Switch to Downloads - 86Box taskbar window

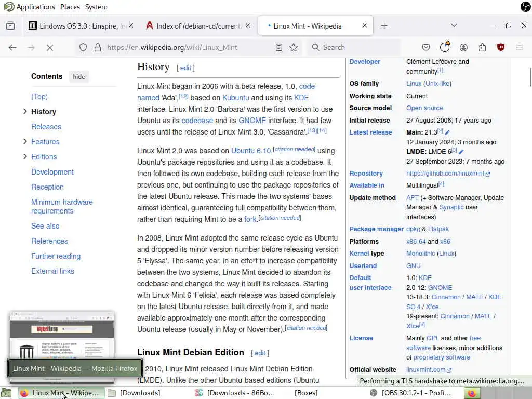click(x=235, y=393)
